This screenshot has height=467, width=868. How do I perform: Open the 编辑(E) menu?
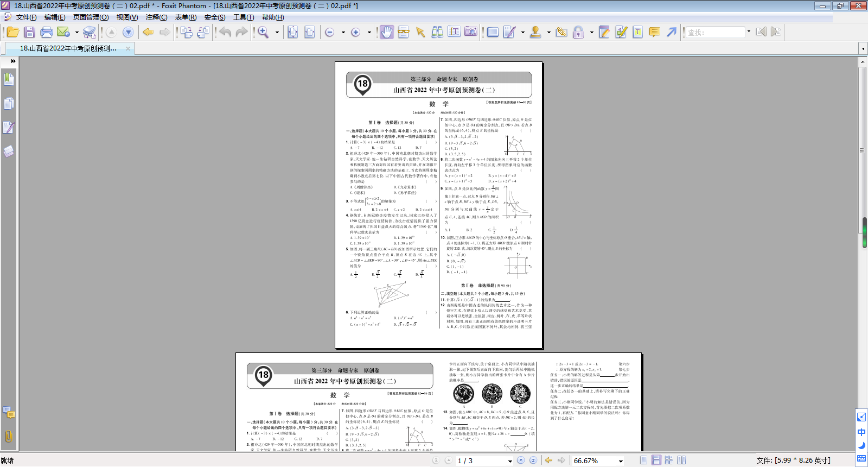tap(55, 17)
